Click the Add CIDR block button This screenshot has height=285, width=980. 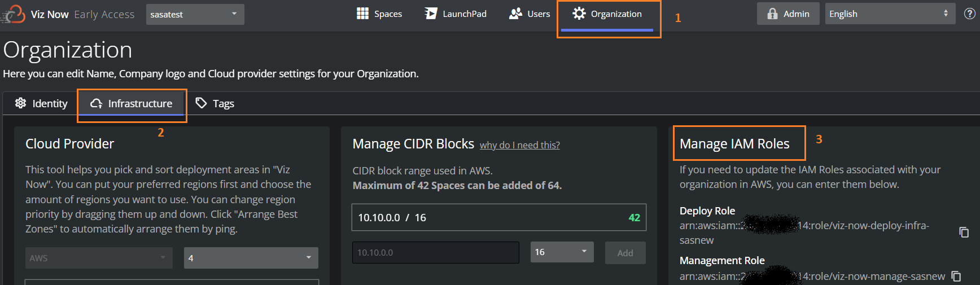pyautogui.click(x=625, y=253)
